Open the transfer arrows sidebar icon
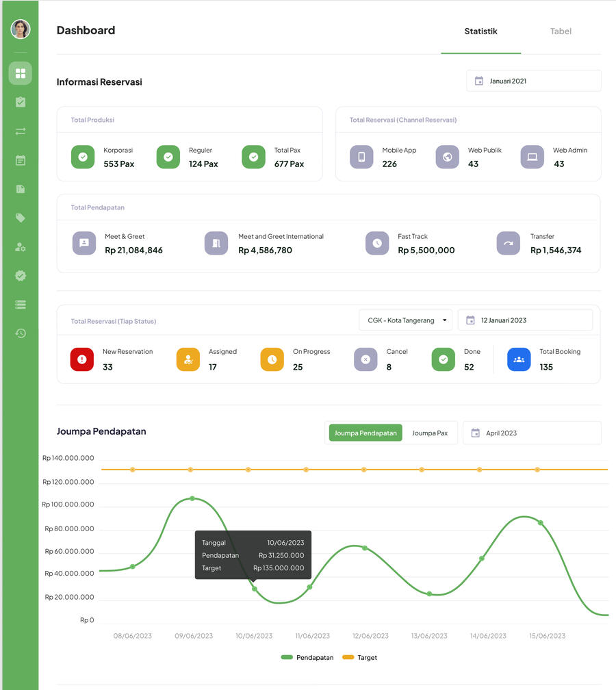The image size is (616, 690). pyautogui.click(x=21, y=131)
